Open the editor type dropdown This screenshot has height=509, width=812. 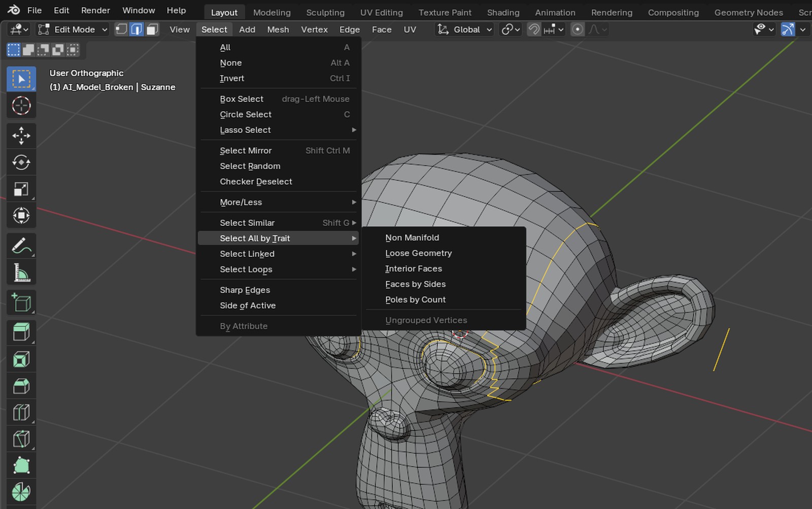point(19,29)
